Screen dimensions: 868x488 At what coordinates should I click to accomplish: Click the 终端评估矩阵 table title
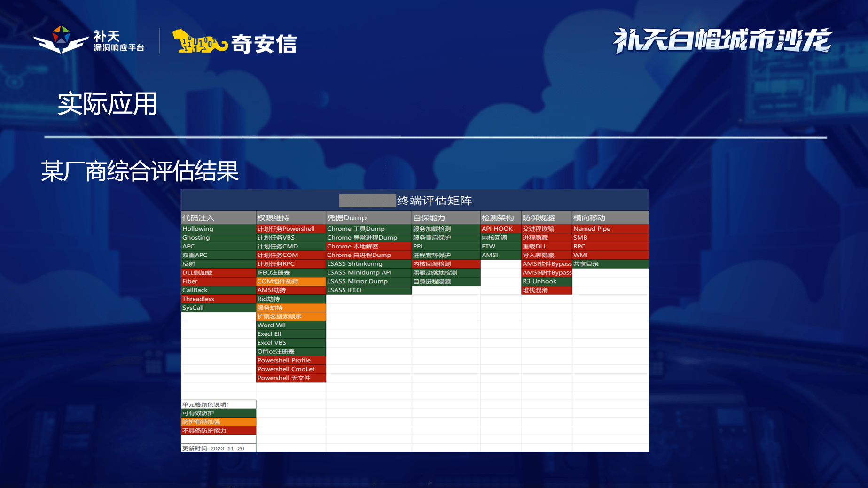click(x=434, y=201)
